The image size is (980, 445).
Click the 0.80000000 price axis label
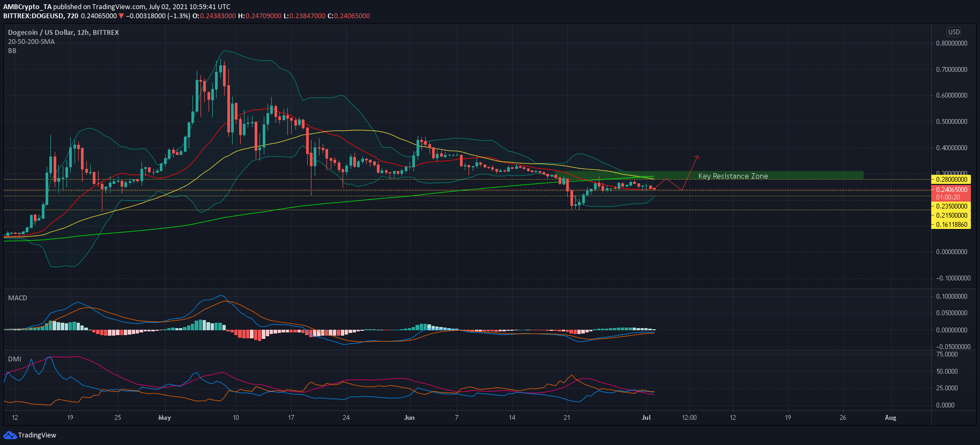pos(952,43)
